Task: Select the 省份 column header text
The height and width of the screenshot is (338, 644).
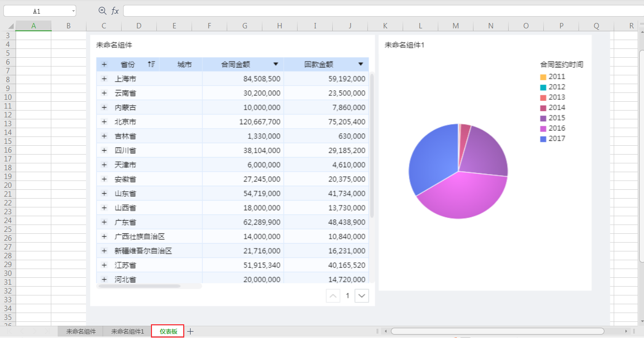Action: tap(128, 64)
